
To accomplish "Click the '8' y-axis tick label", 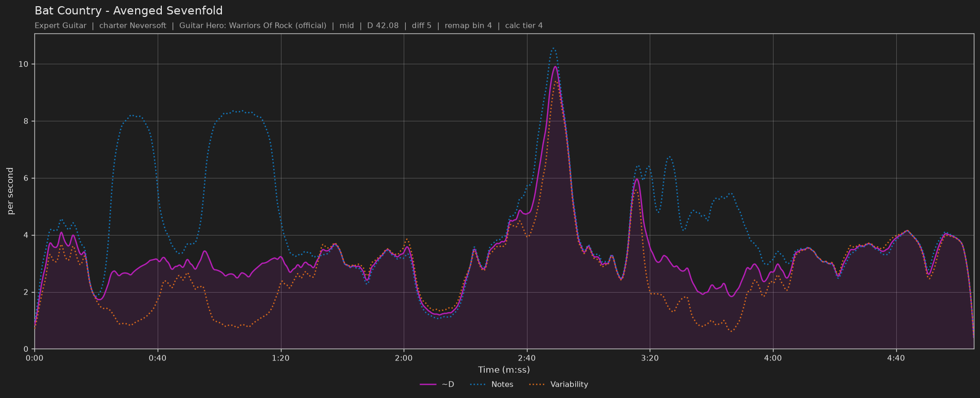I will point(27,121).
